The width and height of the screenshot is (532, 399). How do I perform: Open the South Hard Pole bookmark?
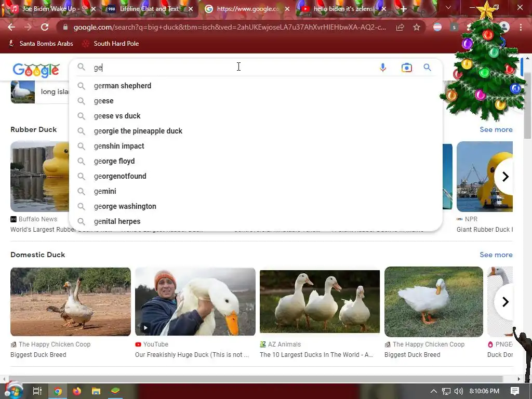(x=111, y=44)
